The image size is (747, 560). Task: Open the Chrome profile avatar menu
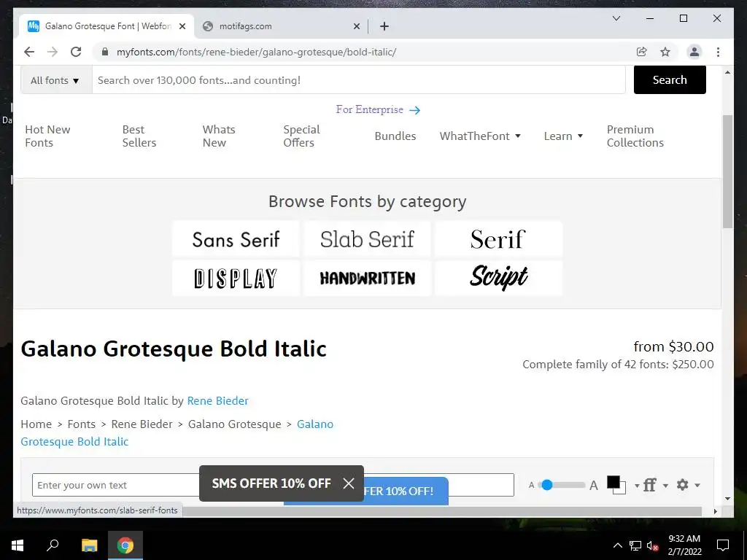(x=694, y=52)
